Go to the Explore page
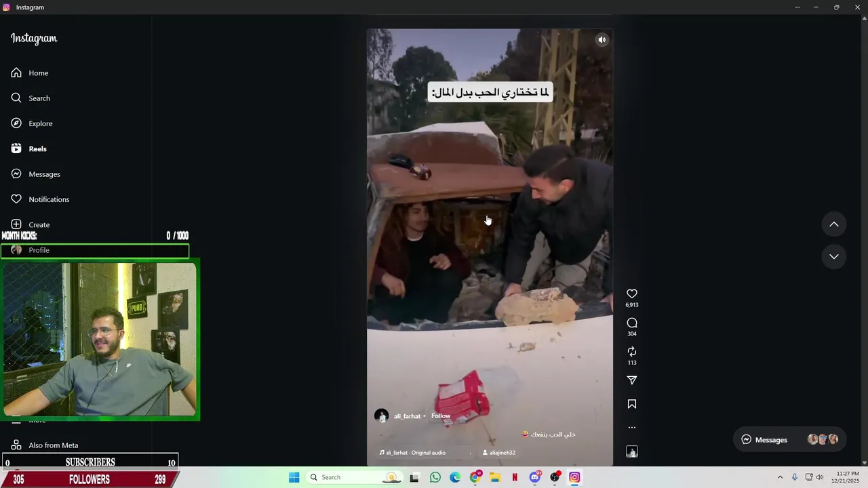This screenshot has width=868, height=488. (33, 123)
